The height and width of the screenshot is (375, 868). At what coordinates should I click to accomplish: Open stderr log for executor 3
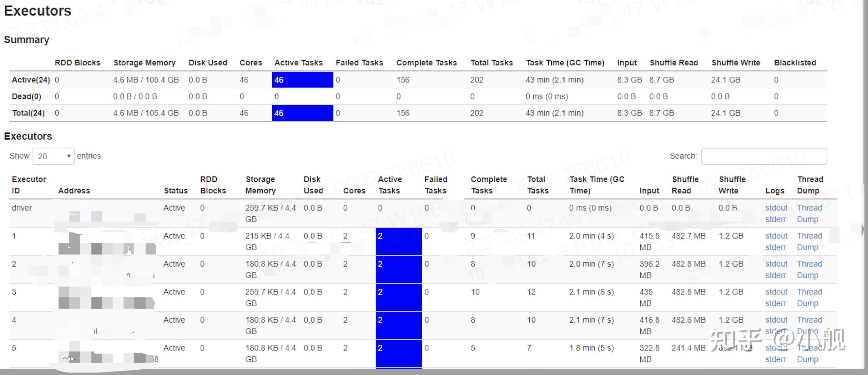coord(775,303)
